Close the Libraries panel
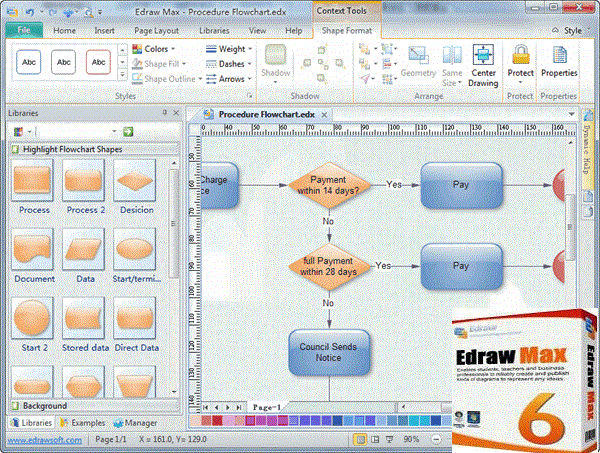The height and width of the screenshot is (453, 600). point(176,112)
